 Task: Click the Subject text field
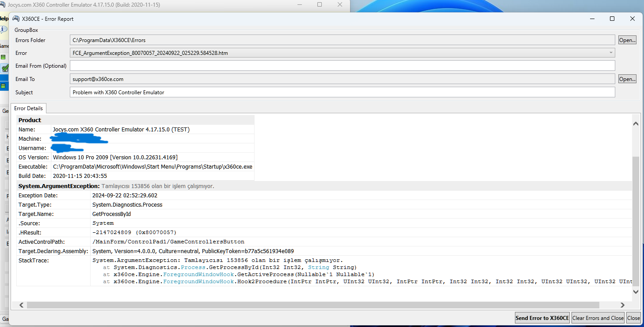click(x=343, y=92)
